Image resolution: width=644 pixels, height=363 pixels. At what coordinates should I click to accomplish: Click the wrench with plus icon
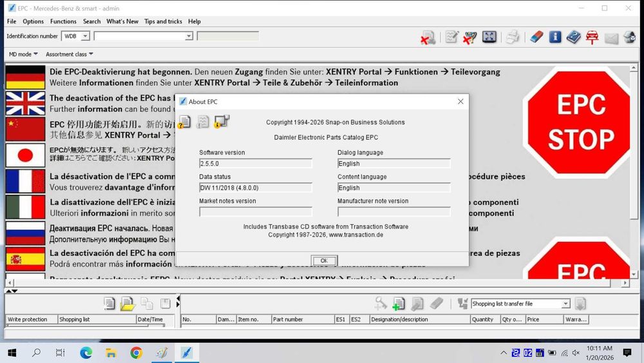[381, 304]
